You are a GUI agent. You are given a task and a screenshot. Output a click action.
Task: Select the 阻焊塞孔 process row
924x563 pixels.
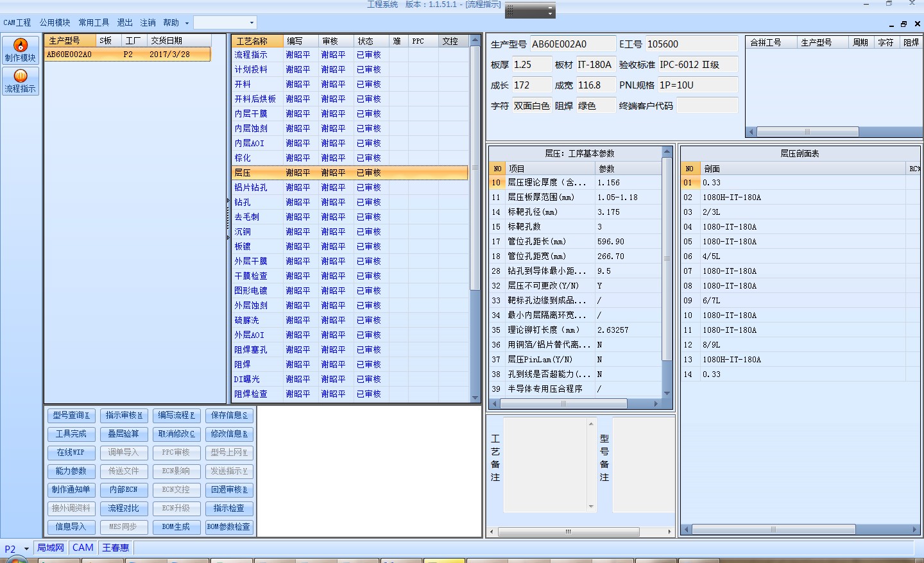tap(350, 350)
